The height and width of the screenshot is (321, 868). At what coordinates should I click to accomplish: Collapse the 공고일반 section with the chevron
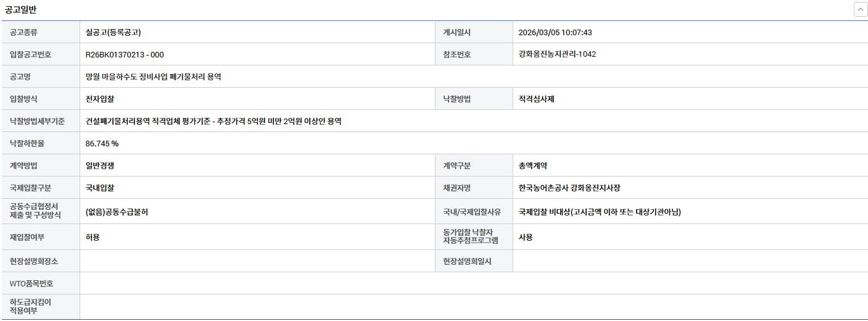[x=860, y=9]
